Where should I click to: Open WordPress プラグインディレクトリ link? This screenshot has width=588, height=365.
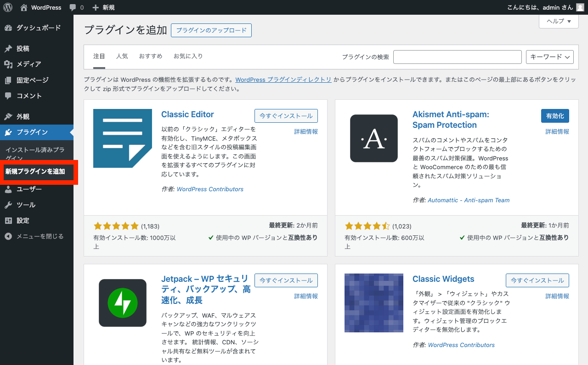283,80
